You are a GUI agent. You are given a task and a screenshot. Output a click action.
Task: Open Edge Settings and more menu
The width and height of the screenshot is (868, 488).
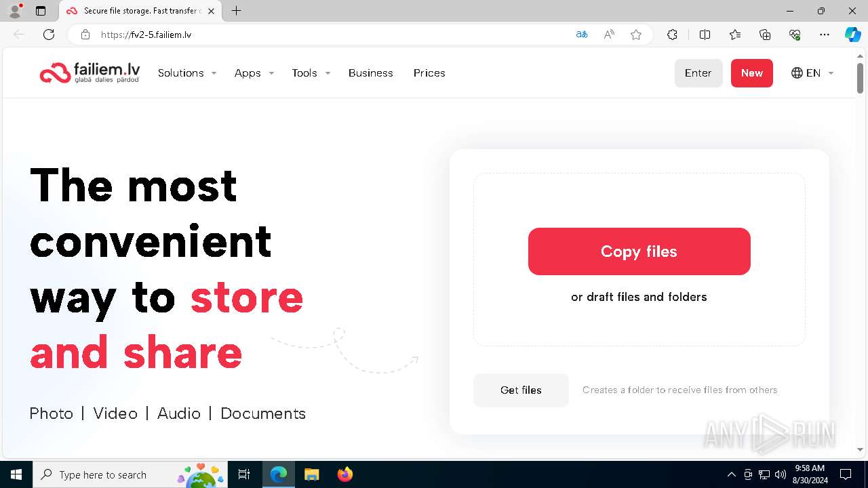click(x=825, y=35)
